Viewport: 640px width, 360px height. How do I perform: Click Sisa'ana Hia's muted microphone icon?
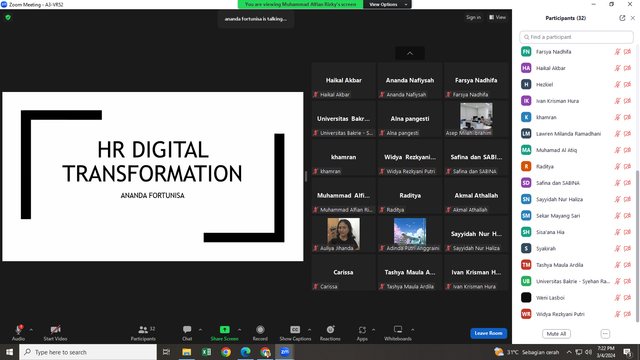[x=618, y=232]
